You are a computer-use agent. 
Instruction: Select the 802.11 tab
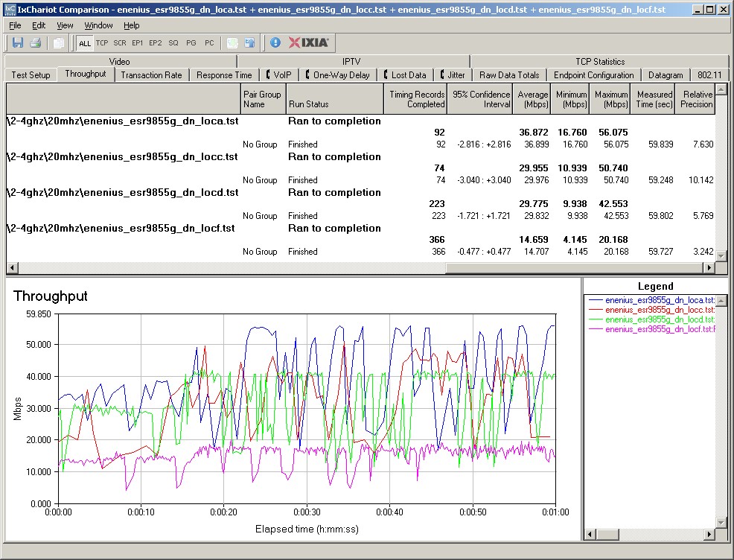tap(709, 75)
